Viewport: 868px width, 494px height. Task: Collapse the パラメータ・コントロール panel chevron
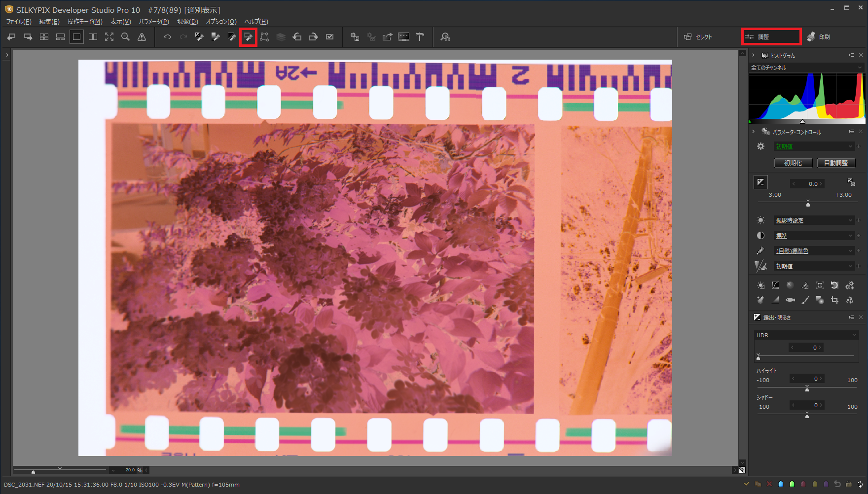754,132
